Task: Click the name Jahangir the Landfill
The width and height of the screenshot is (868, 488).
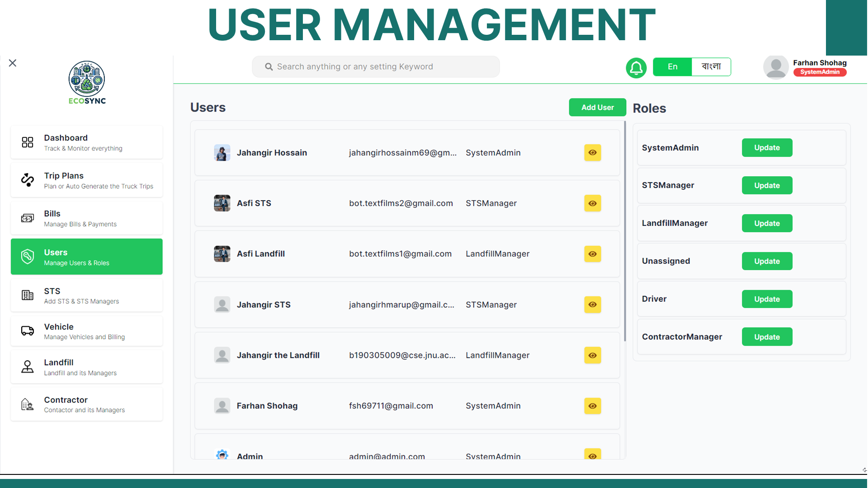Action: click(278, 355)
